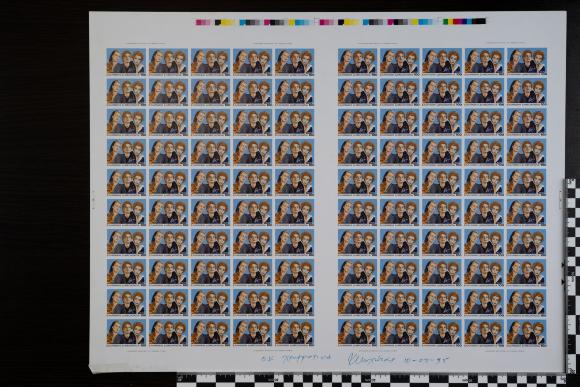This screenshot has height=387, width=580.
Task: Click the green patch in the color bar
Action: (446, 22)
